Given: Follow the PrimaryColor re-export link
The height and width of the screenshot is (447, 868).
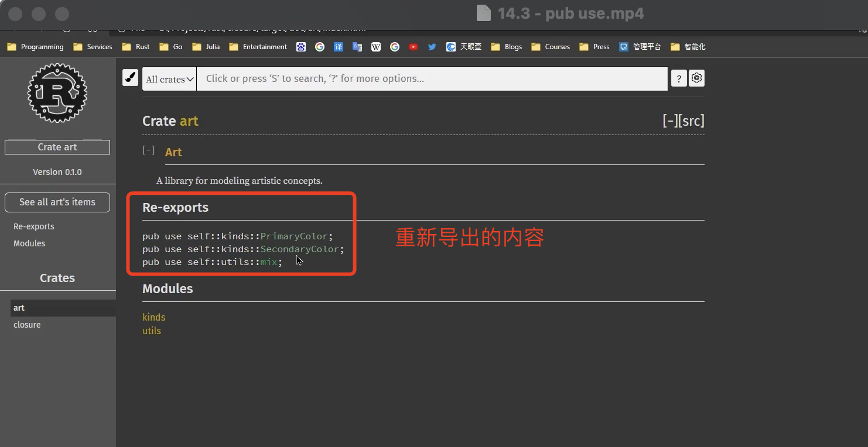Looking at the screenshot, I should pyautogui.click(x=294, y=236).
